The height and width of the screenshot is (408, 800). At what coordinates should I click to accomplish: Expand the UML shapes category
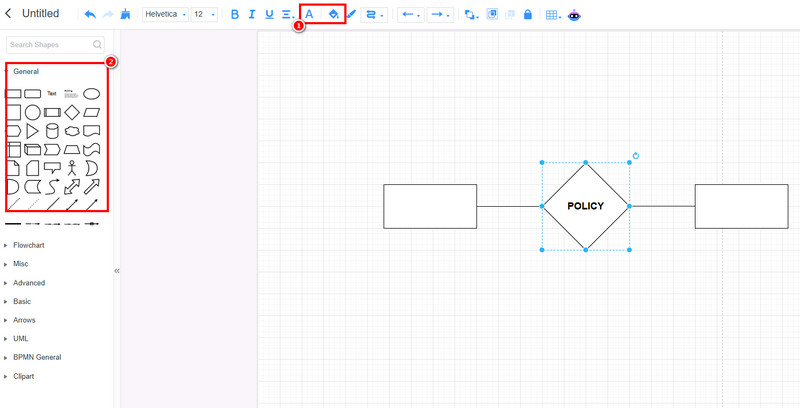pos(20,339)
